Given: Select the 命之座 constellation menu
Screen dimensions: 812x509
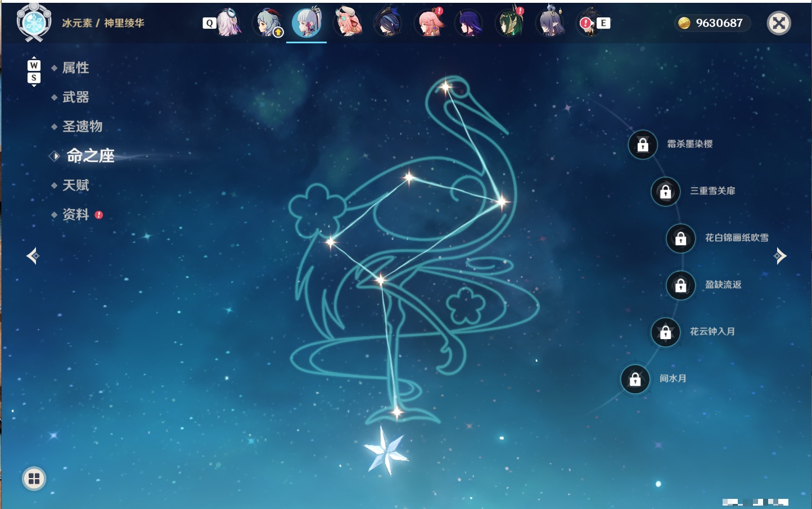Looking at the screenshot, I should pyautogui.click(x=91, y=156).
